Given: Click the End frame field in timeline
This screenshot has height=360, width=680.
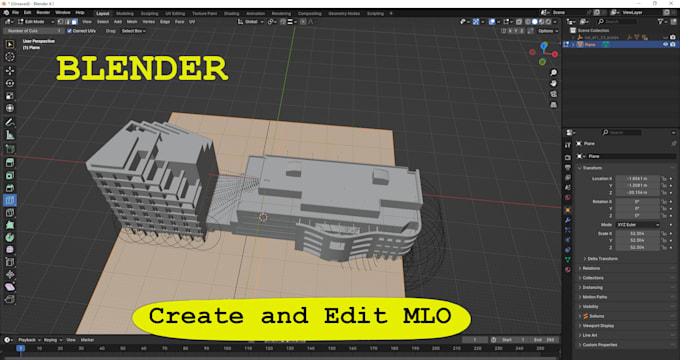Looking at the screenshot, I should click(x=545, y=340).
